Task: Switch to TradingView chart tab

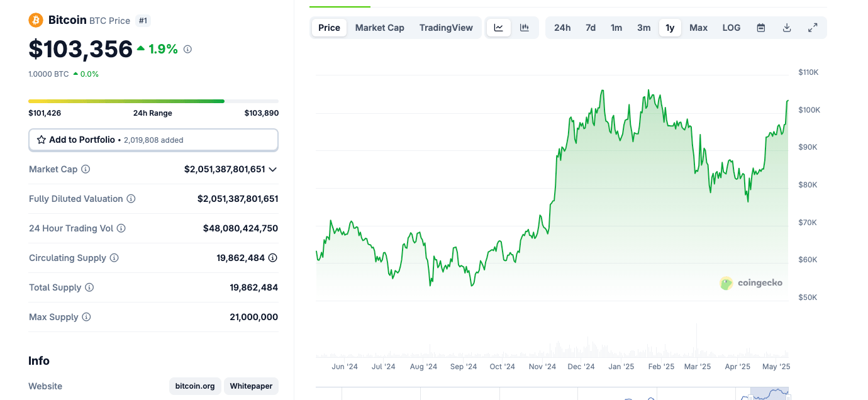Action: [446, 28]
